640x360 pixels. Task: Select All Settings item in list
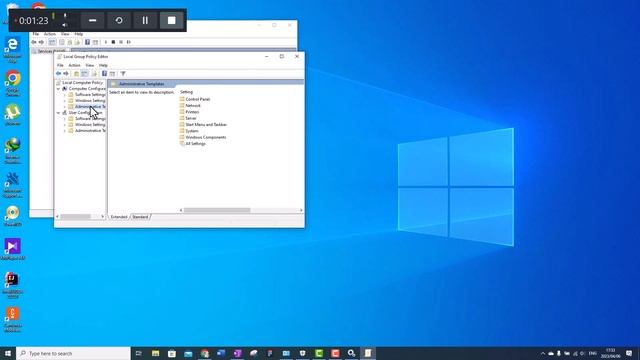193,144
